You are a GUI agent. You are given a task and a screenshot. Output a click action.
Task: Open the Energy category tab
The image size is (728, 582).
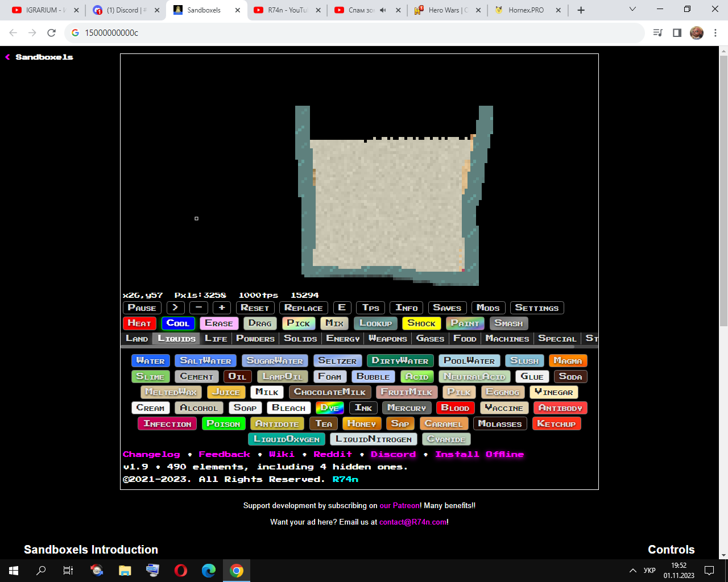click(x=343, y=339)
